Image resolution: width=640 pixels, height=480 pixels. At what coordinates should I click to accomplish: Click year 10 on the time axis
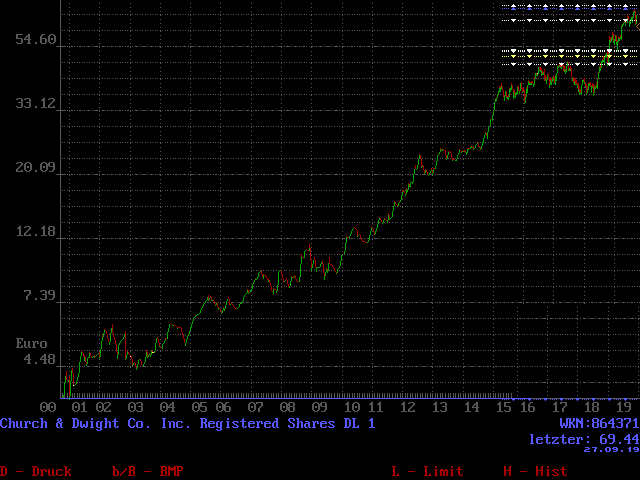pyautogui.click(x=351, y=408)
